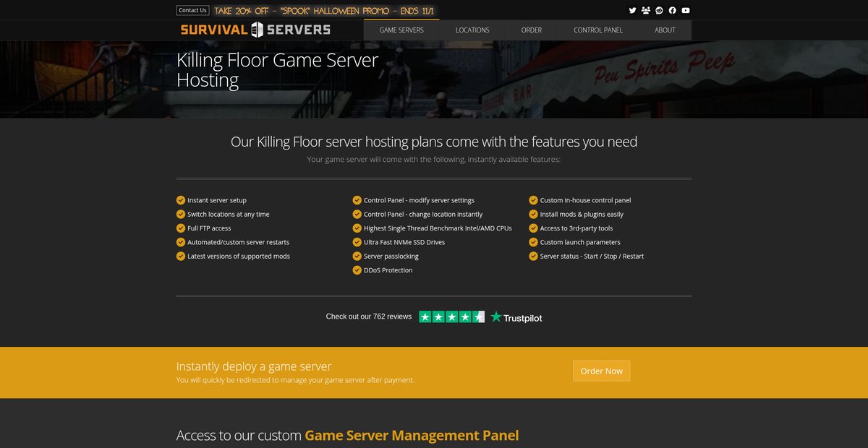Click the checkmark beside Ultra Fast NVMe SSD Drives
868x448 pixels.
357,242
